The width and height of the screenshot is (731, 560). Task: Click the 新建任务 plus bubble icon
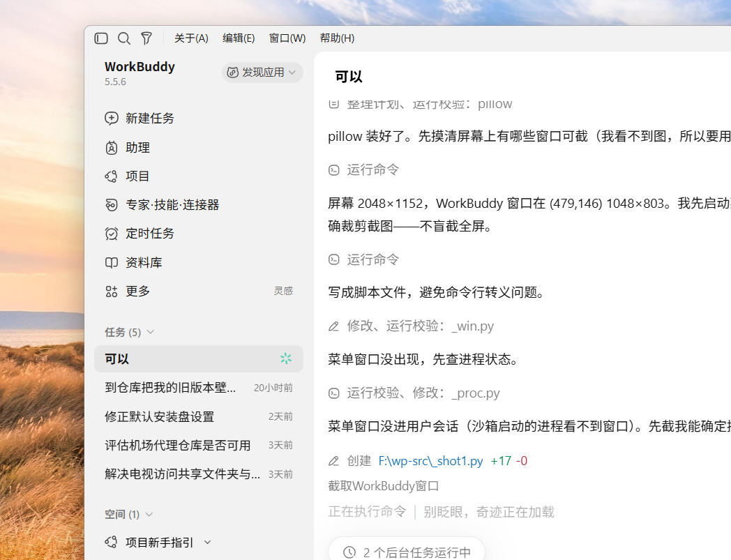[112, 119]
